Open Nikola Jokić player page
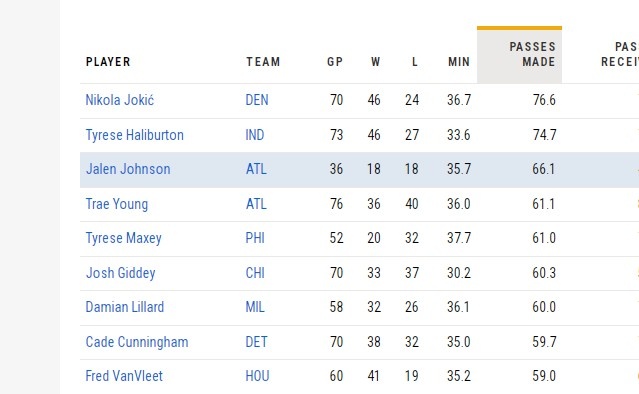The width and height of the screenshot is (639, 394). (120, 100)
